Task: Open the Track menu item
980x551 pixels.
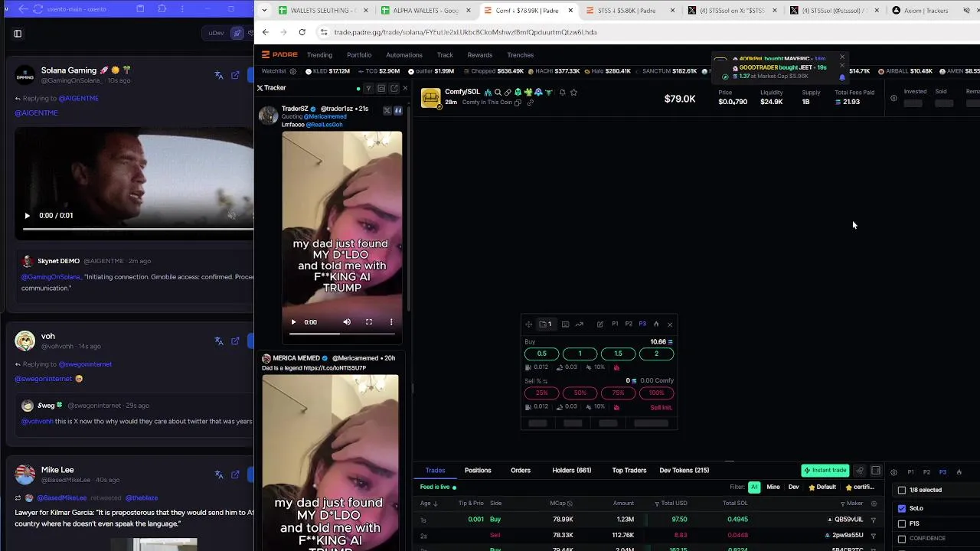Action: [x=445, y=55]
